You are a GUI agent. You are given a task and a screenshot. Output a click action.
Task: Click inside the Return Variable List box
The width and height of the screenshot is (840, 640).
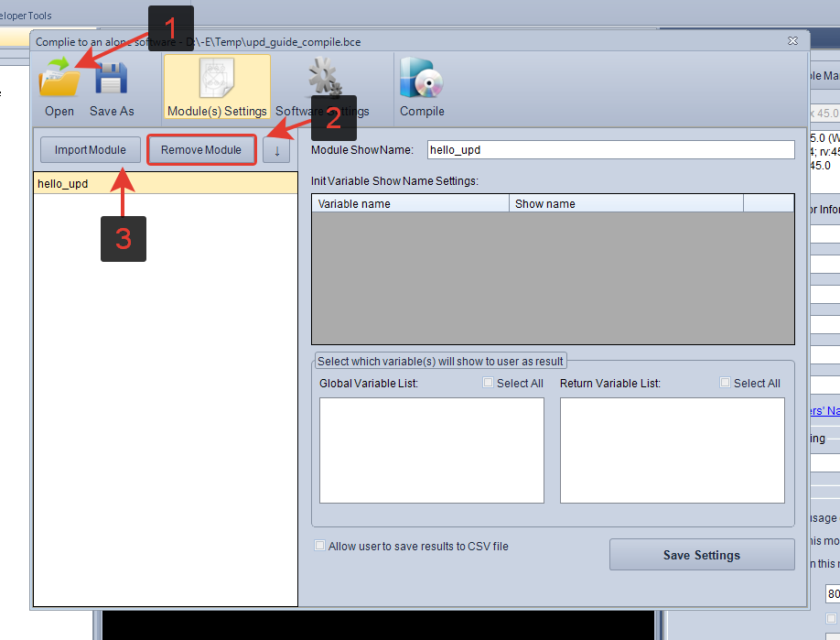pyautogui.click(x=672, y=450)
